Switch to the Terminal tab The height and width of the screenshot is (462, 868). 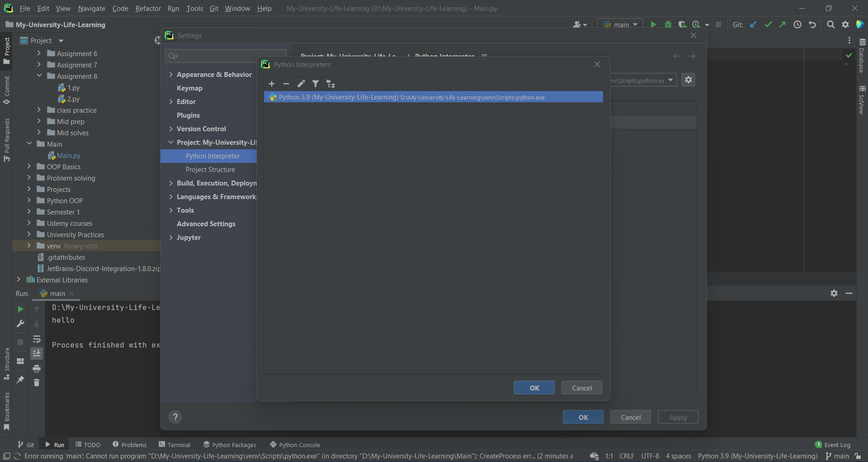click(175, 445)
